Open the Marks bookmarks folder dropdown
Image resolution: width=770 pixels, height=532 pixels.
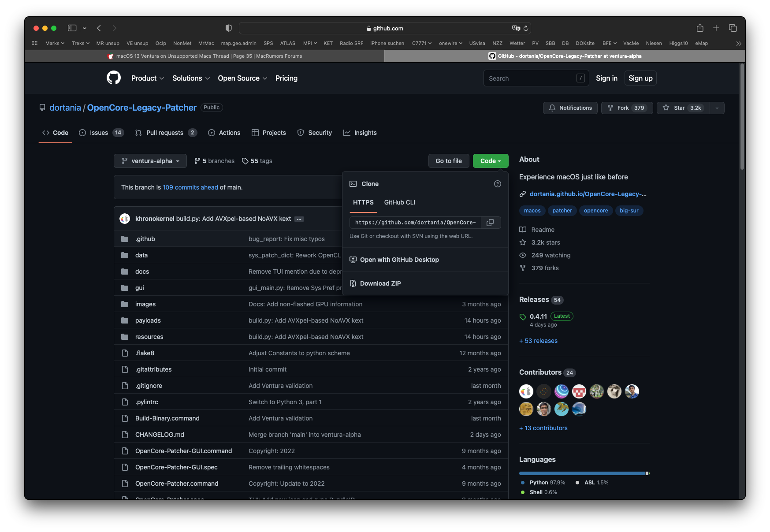55,43
